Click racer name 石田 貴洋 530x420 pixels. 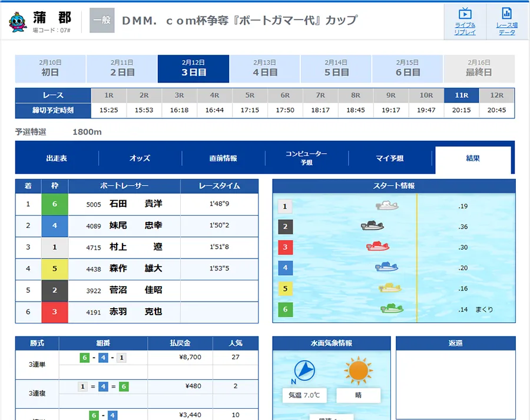coord(135,204)
